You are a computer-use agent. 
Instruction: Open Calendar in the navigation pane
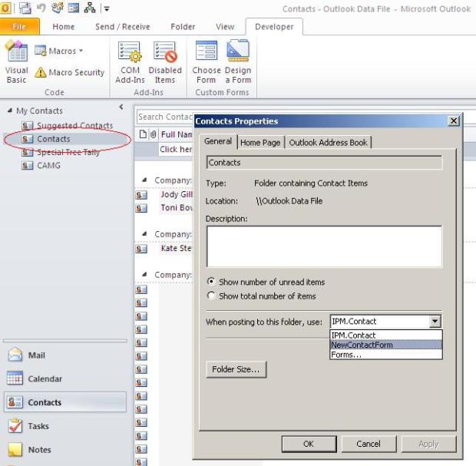point(65,378)
